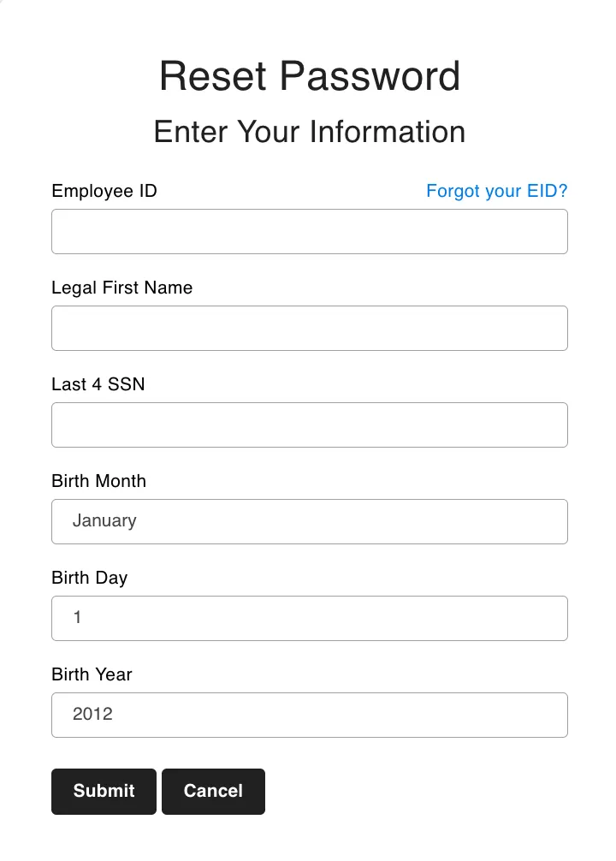Click the Legal First Name label
Screen dimensions: 616x861
point(121,288)
